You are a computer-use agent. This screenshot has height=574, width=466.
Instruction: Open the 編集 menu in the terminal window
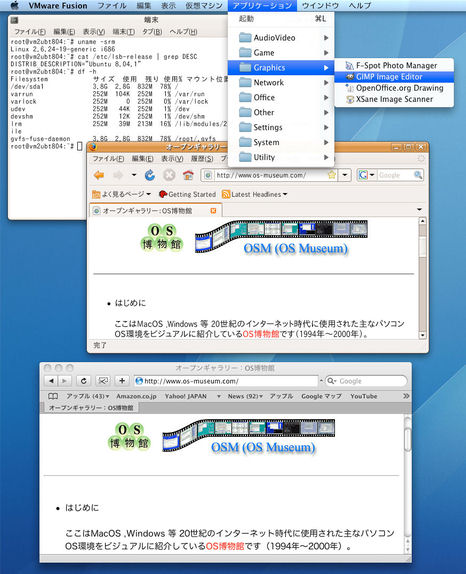point(64,32)
